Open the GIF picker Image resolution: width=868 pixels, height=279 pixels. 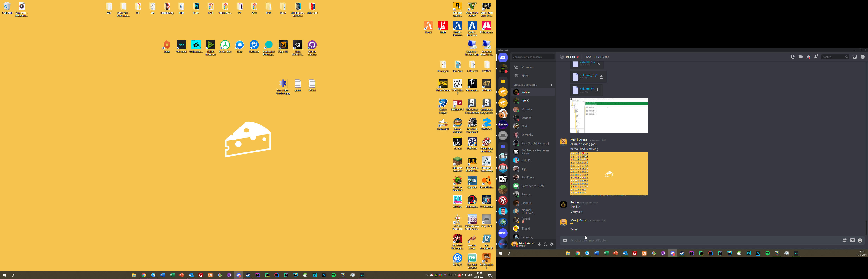(x=852, y=240)
